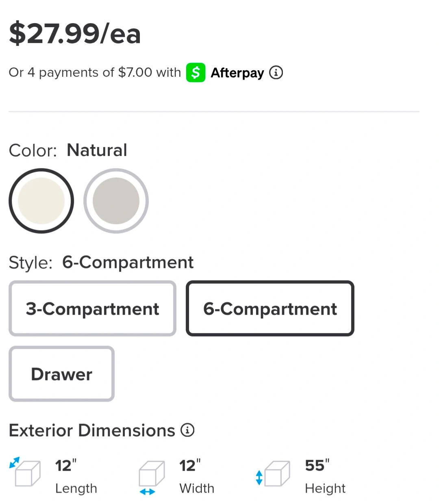Viewport: 439px width, 504px height.
Task: Click the Exterior Dimensions info icon
Action: (187, 430)
